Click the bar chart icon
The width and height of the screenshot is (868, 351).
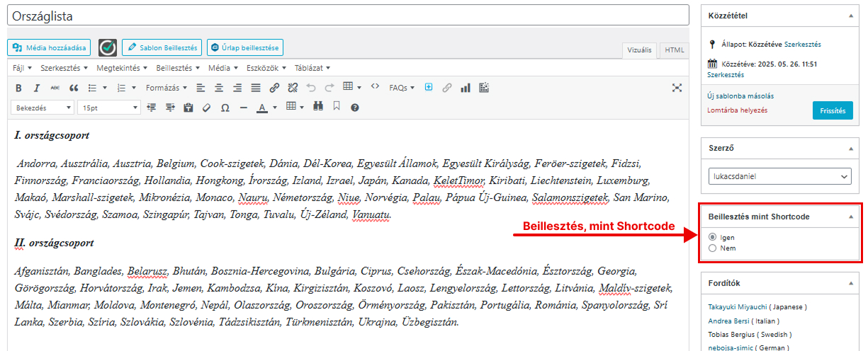point(466,88)
